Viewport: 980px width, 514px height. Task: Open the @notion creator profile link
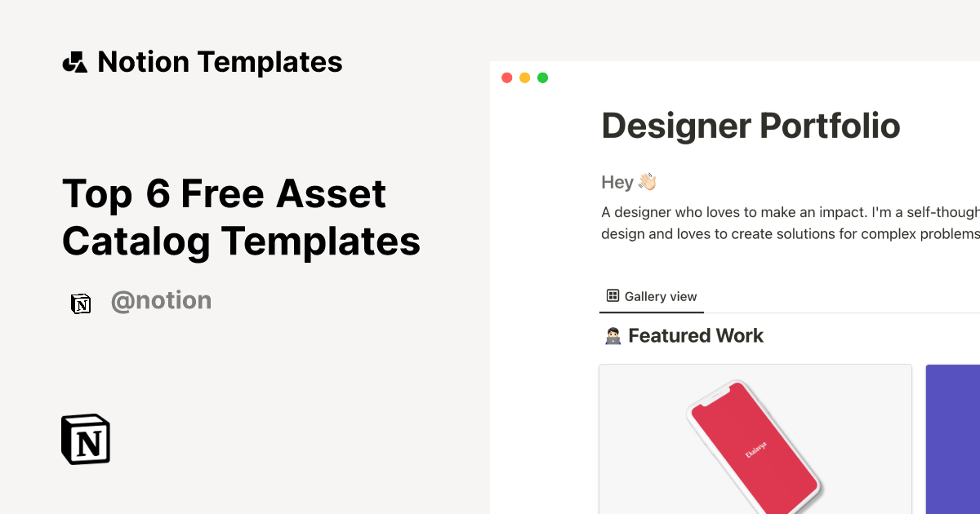coord(161,301)
